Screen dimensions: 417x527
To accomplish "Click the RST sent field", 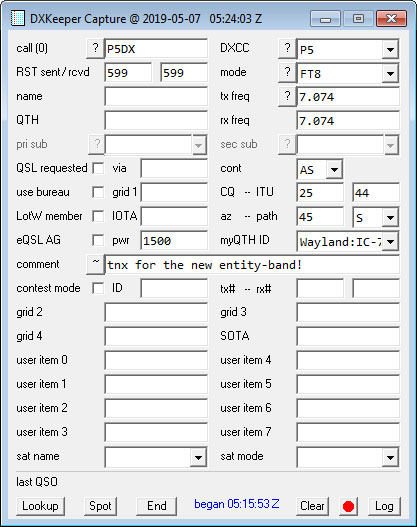I will [x=128, y=73].
